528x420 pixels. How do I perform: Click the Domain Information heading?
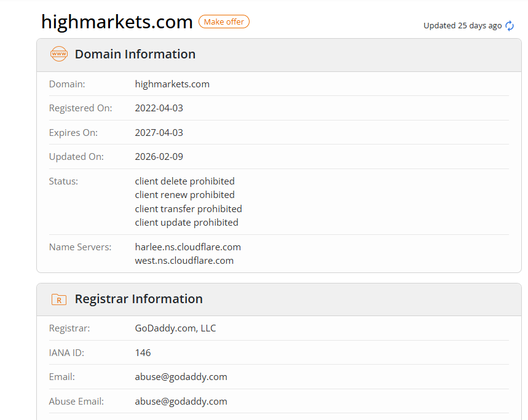click(135, 54)
